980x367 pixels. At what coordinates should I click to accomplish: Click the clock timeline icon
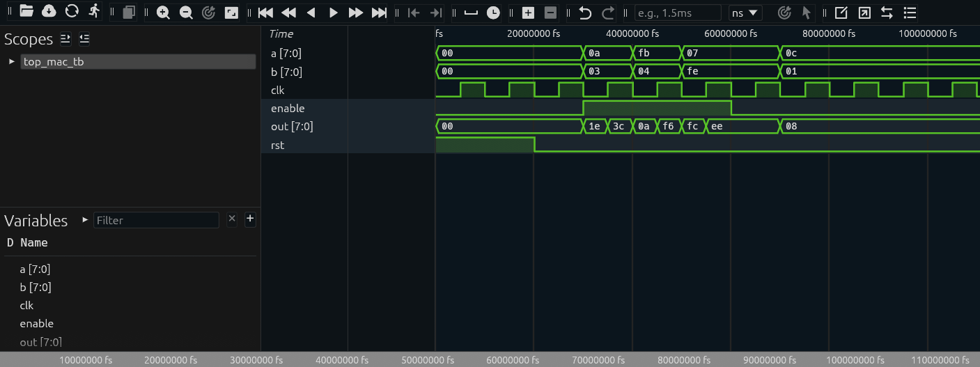(493, 13)
